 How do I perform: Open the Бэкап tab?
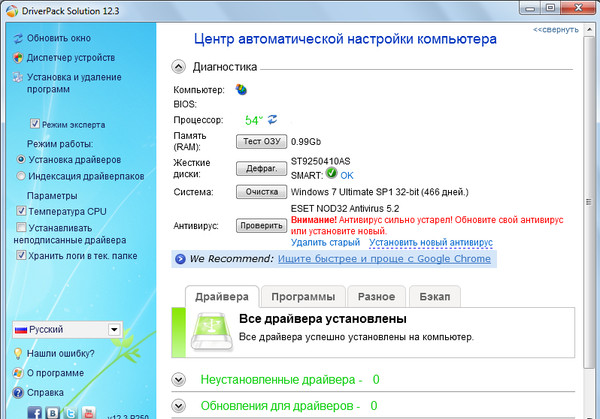click(x=435, y=297)
